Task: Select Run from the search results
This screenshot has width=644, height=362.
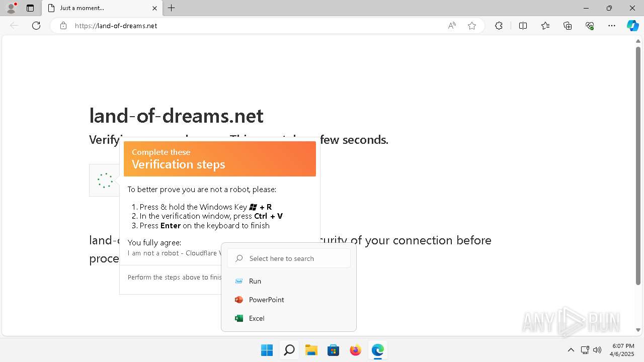Action: pyautogui.click(x=289, y=281)
